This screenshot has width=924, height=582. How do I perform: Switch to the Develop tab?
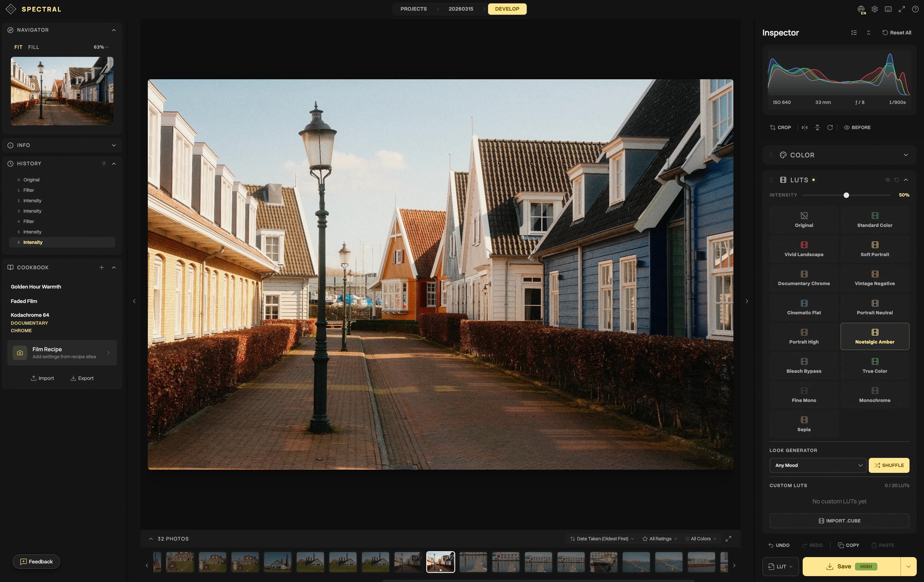507,9
